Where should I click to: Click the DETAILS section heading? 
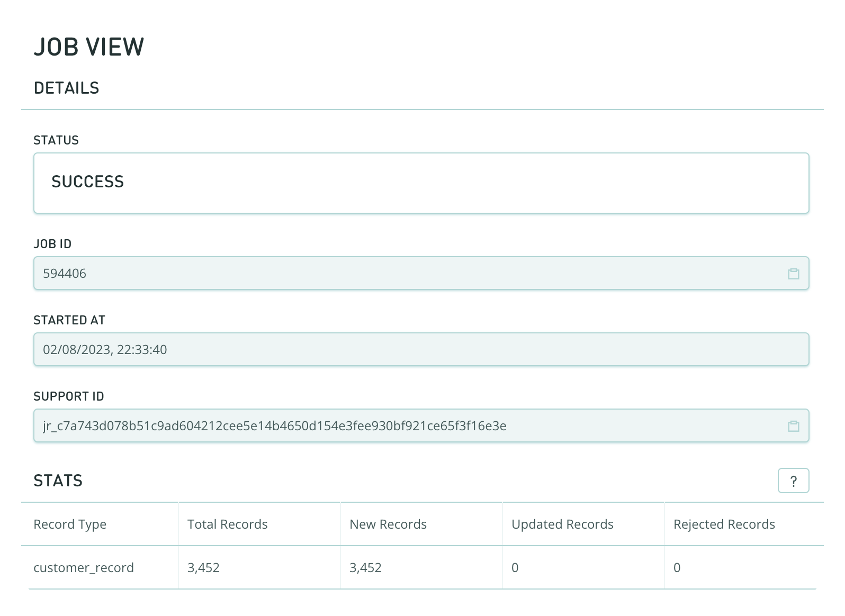67,88
